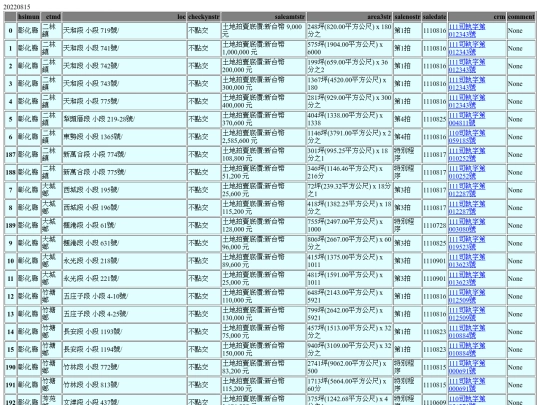Open the crm link in row 15

[467, 350]
